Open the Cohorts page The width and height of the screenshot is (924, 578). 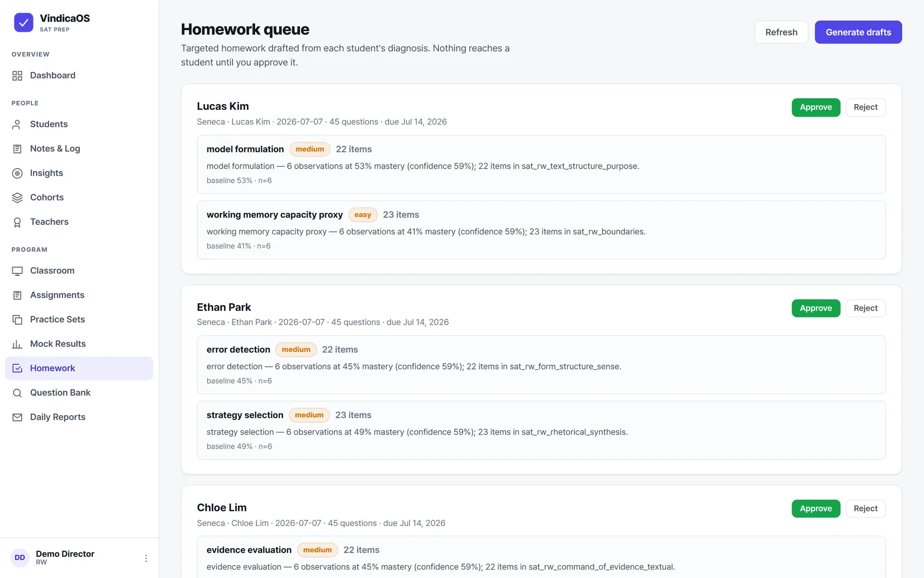[79, 198]
